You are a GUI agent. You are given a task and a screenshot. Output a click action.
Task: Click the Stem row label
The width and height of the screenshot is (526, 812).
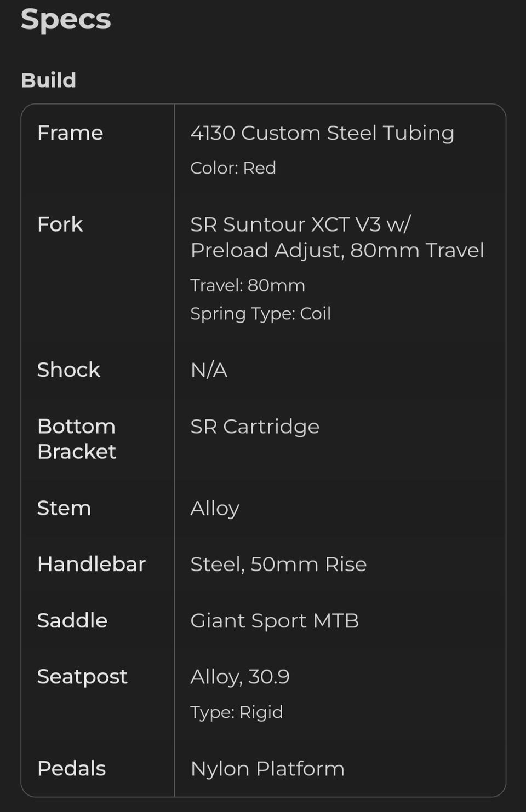tap(64, 508)
